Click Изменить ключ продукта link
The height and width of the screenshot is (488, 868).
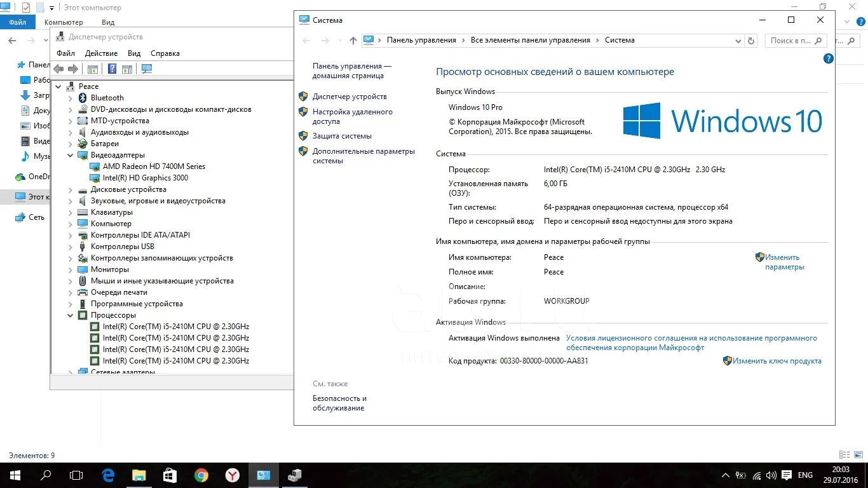[777, 361]
